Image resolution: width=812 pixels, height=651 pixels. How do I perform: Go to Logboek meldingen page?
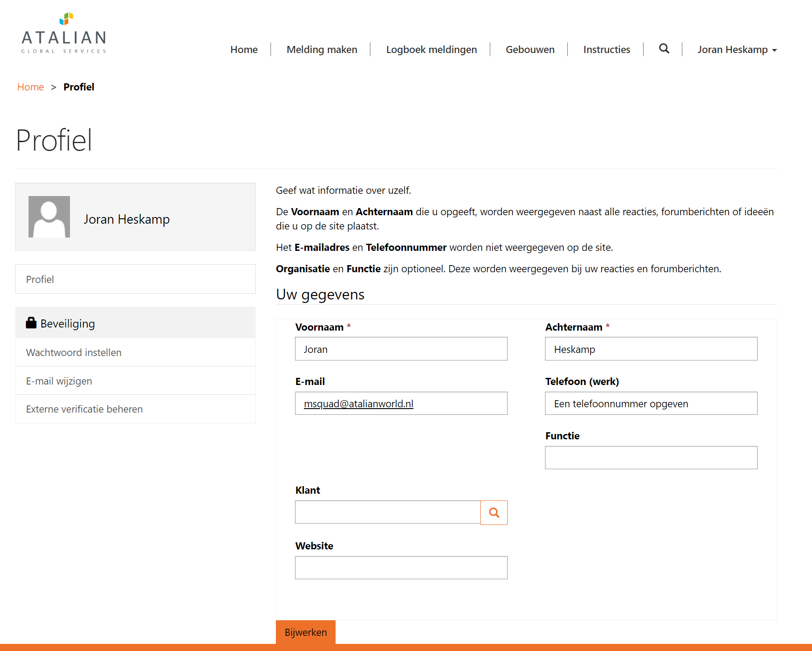pyautogui.click(x=431, y=50)
